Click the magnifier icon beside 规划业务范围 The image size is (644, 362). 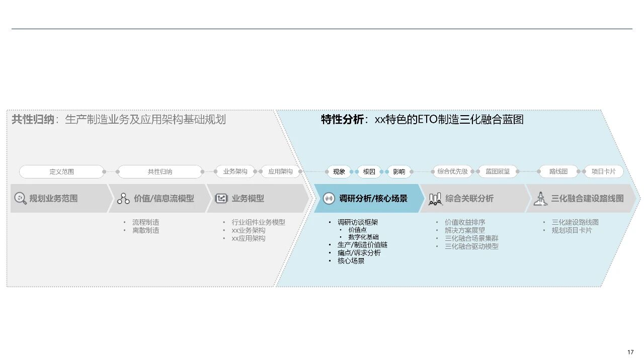click(x=20, y=199)
